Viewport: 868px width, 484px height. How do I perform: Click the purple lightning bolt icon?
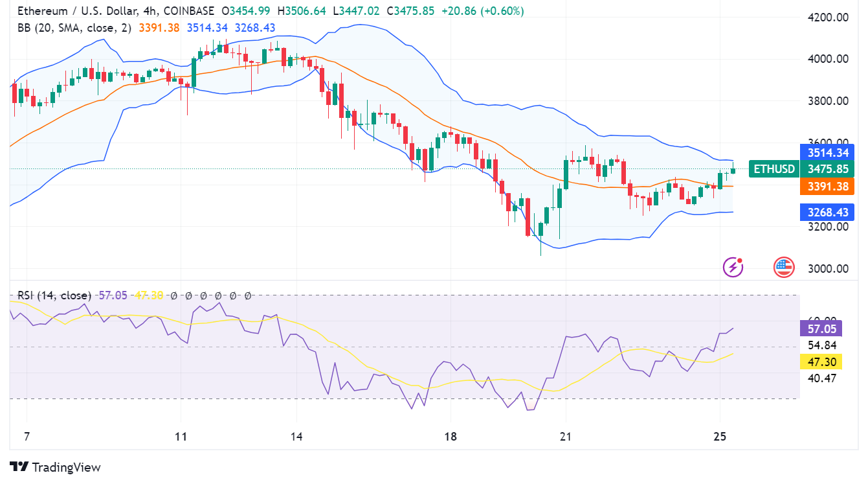click(x=733, y=266)
